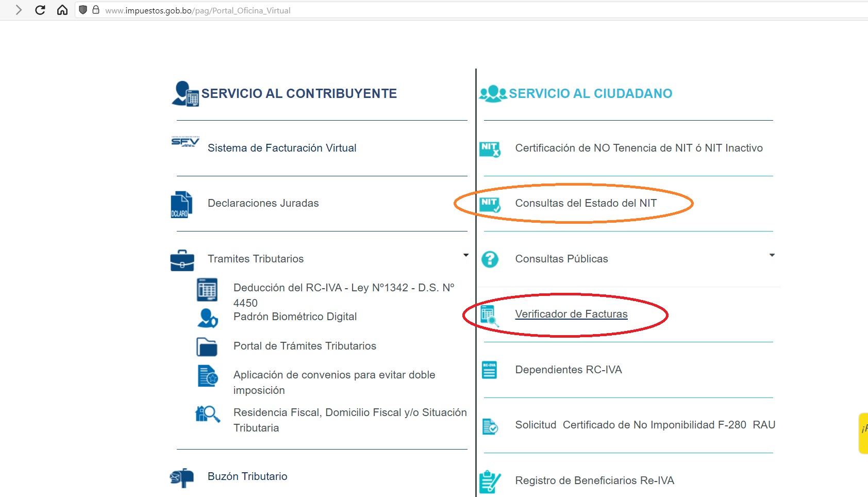868x497 pixels.
Task: Select Portal de Trámites Tributarios item
Action: coord(305,346)
